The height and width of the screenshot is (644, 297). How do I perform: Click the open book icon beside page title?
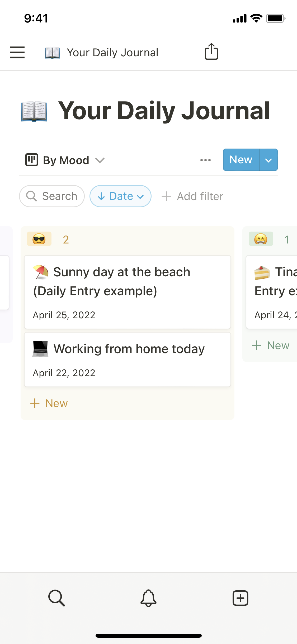[x=34, y=111]
